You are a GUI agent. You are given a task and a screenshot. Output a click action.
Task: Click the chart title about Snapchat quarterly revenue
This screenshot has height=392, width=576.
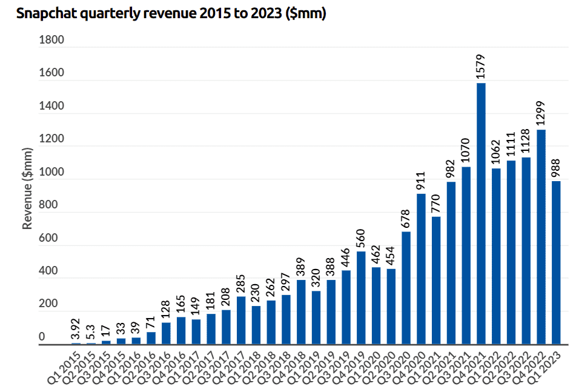coord(171,15)
